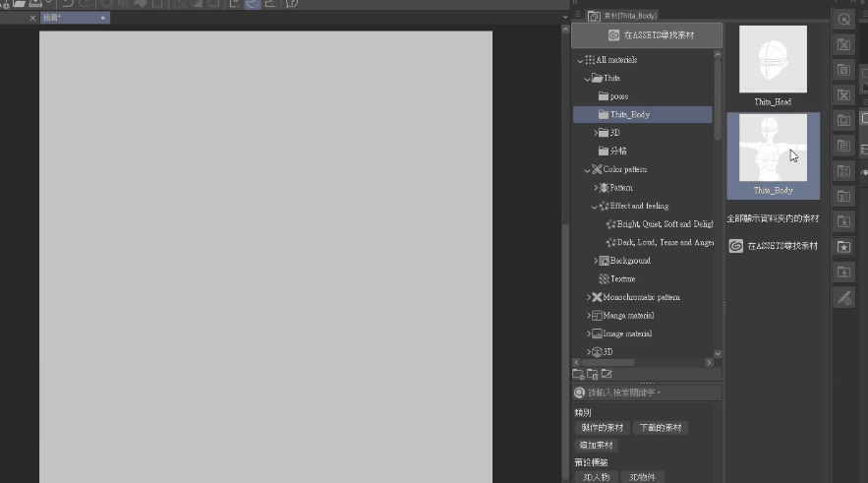Open the canvas tab list dropdown arrow
This screenshot has height=483, width=868.
(x=565, y=17)
